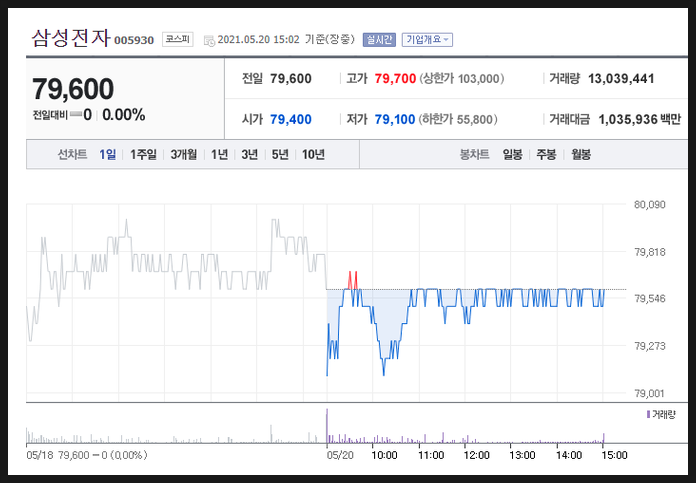
Task: Click the 05/20 date axis label
Action: click(x=340, y=455)
